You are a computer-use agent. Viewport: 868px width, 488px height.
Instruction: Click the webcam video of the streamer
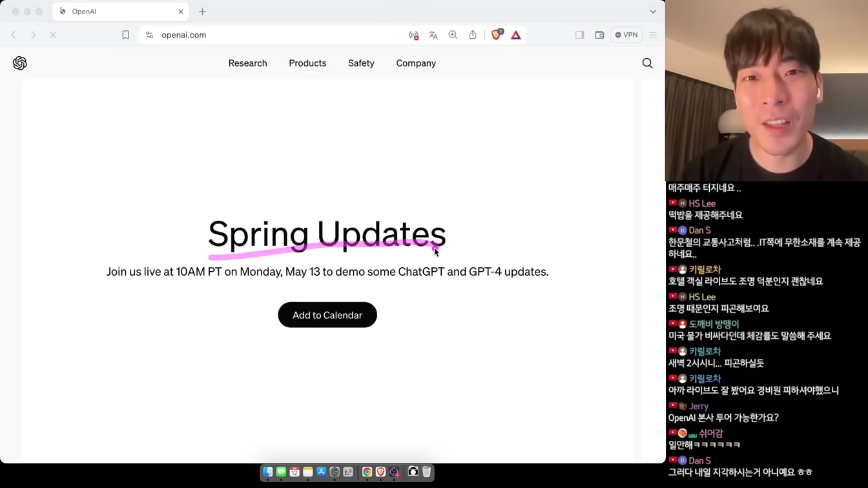[x=767, y=90]
